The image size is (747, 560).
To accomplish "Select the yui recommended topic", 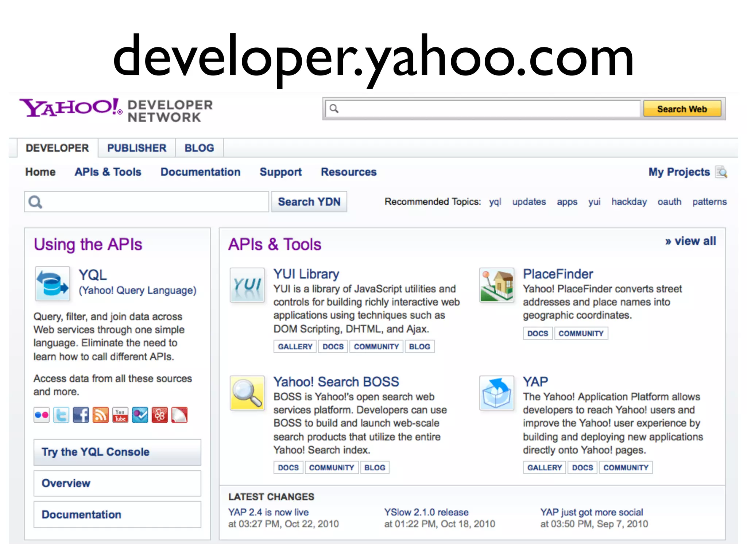I will [x=594, y=202].
